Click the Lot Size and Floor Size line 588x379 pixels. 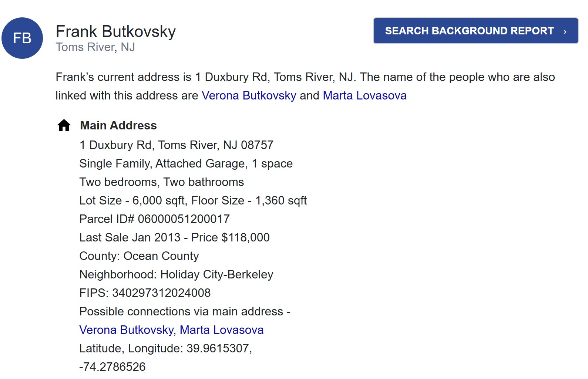tap(193, 200)
